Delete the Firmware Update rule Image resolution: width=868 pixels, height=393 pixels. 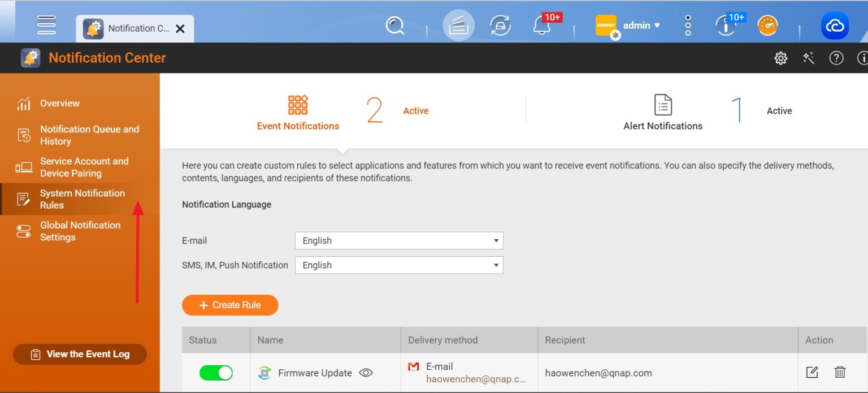tap(840, 372)
